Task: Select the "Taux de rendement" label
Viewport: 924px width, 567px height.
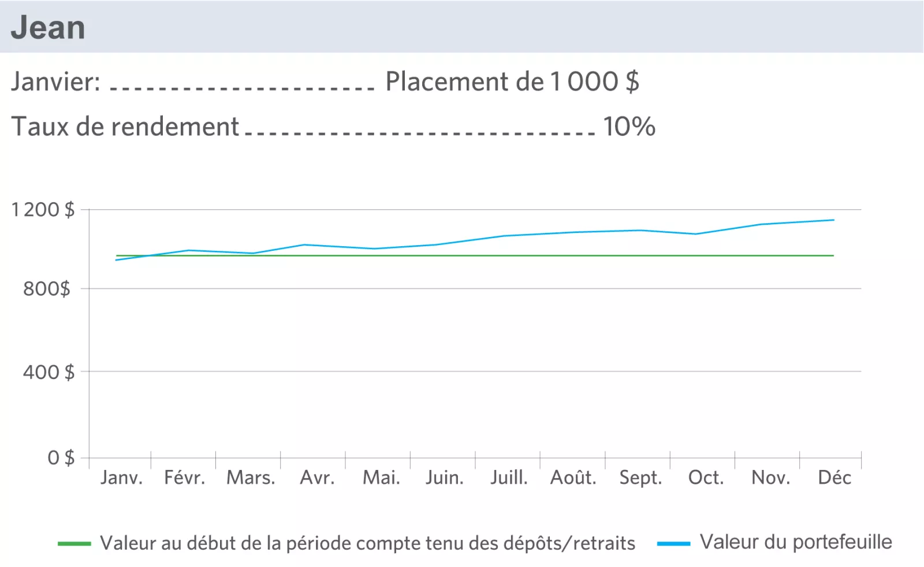Action: pyautogui.click(x=125, y=127)
